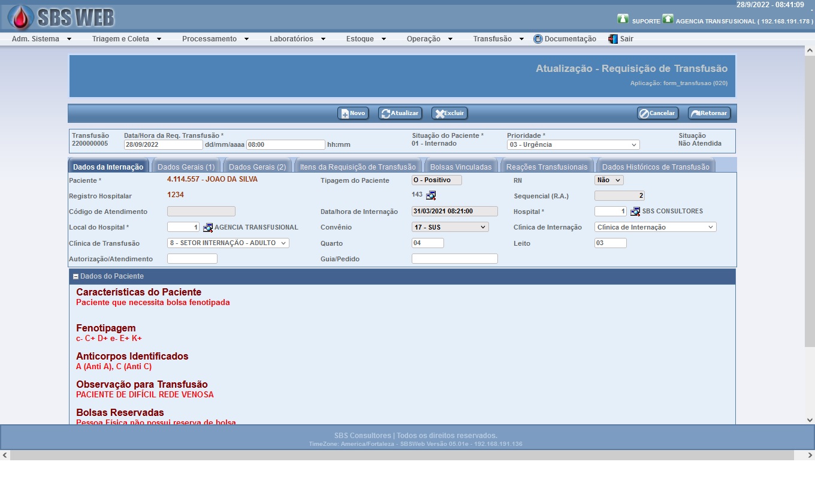Click the green Suporte user icon
This screenshot has height=504, width=815.
click(x=623, y=19)
